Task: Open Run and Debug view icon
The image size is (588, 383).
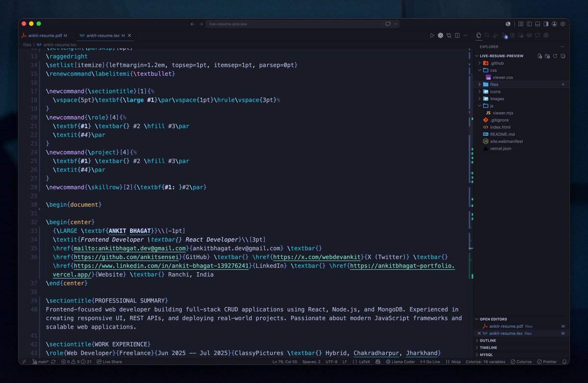Action: click(x=495, y=35)
